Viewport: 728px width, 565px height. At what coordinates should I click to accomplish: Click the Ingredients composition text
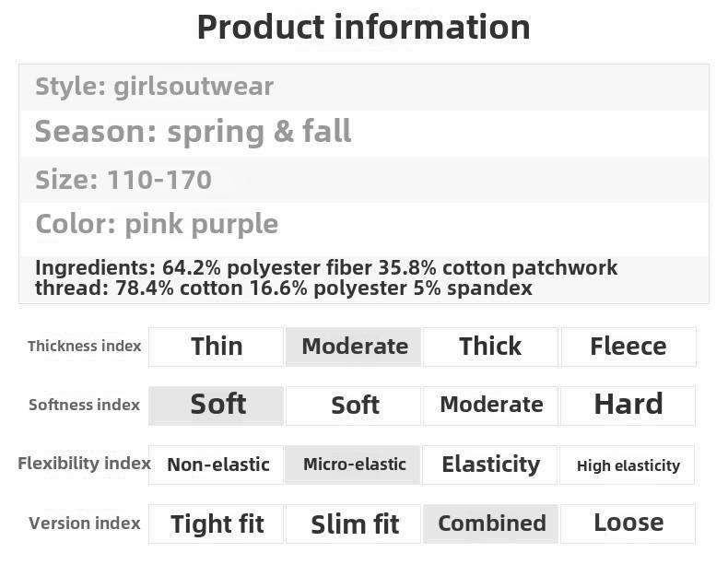326,278
